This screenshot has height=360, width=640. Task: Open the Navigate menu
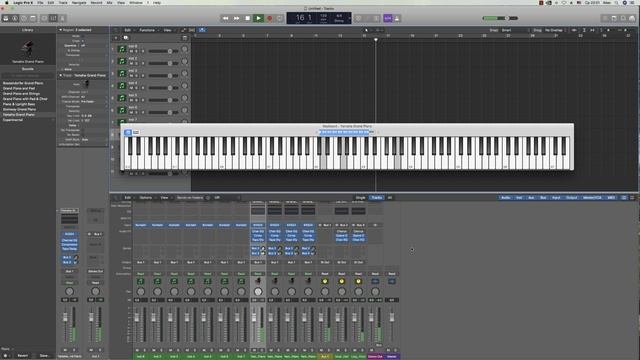[79, 2]
